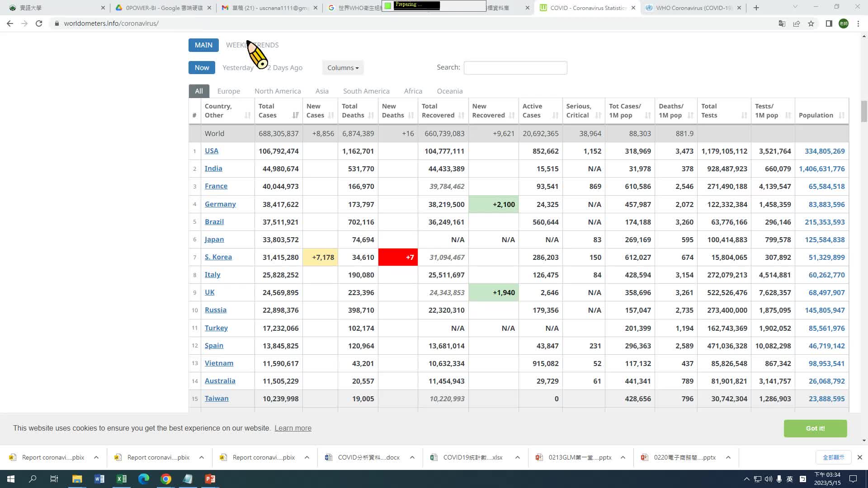Screen dimensions: 868x488
Task: Select the 2 Days Ago view
Action: click(285, 68)
